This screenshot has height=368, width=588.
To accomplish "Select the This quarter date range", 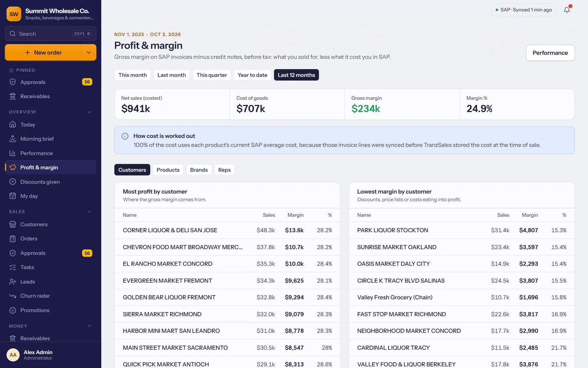I will 212,75.
